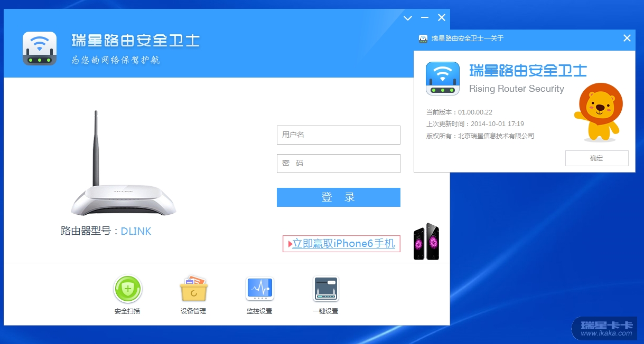Click the router device picture
This screenshot has width=644, height=344.
pos(124,164)
